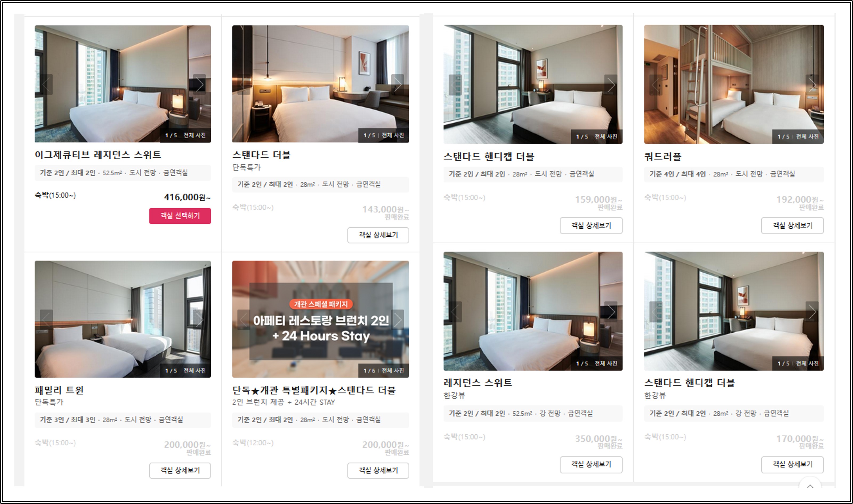The height and width of the screenshot is (504, 853).
Task: Click the 쿼드러플 bunk bed room image
Action: click(x=734, y=84)
